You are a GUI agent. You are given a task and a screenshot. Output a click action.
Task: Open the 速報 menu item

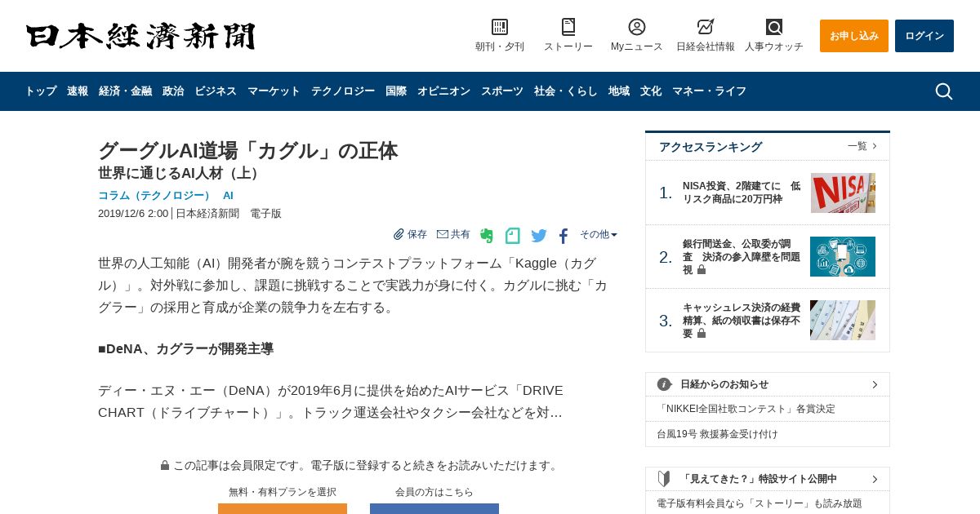[x=78, y=91]
